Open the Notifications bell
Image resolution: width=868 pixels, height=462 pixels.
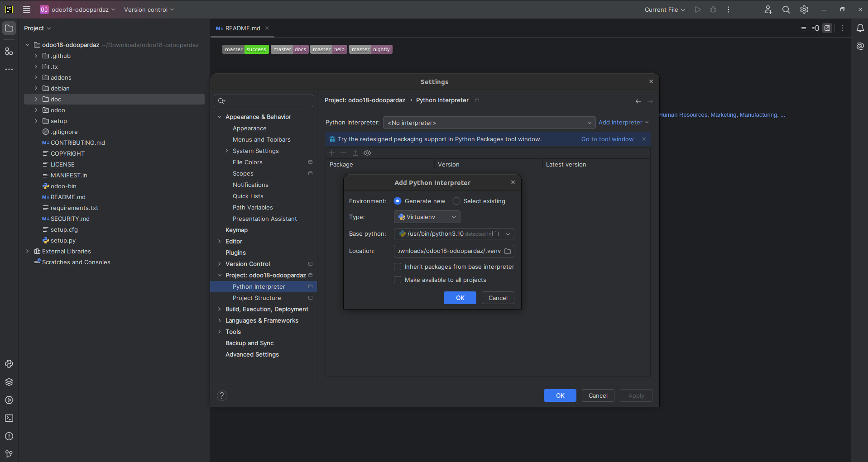tap(860, 28)
